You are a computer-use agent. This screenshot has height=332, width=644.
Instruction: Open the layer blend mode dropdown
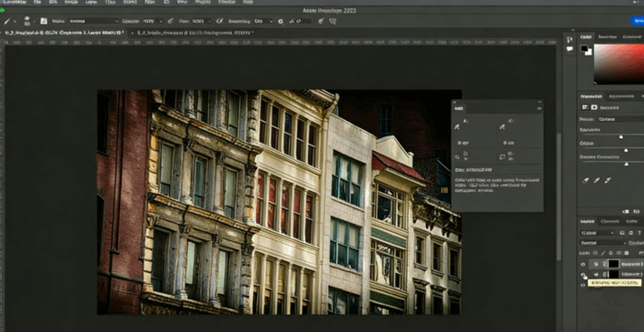tap(603, 243)
